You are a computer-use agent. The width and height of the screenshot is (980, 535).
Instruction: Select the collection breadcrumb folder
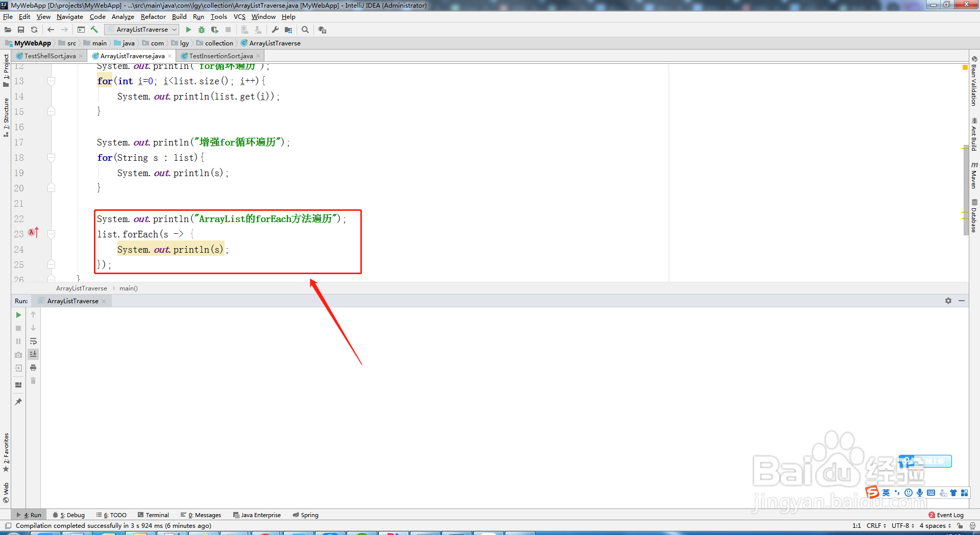[215, 43]
